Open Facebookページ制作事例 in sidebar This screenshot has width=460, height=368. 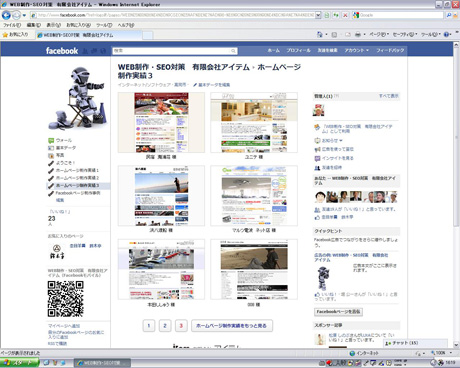point(78,193)
